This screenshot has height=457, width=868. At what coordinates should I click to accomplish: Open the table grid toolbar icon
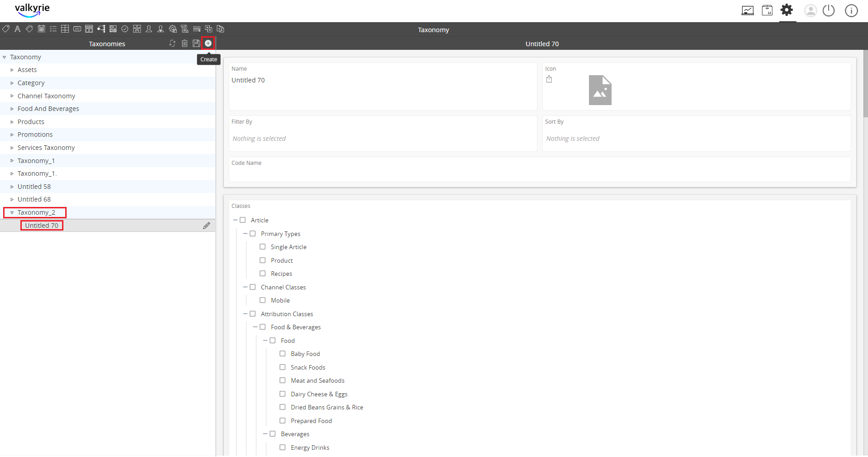pos(65,29)
